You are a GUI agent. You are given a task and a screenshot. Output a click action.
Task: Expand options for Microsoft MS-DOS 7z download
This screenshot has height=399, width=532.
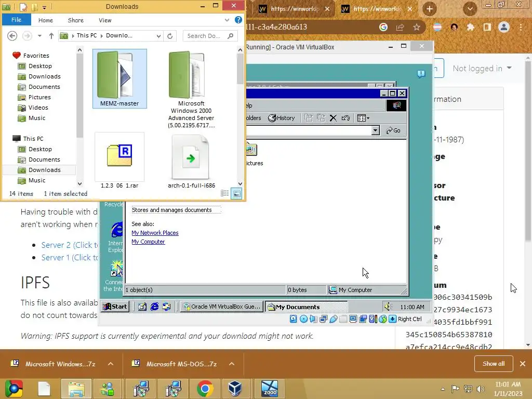[232, 364]
